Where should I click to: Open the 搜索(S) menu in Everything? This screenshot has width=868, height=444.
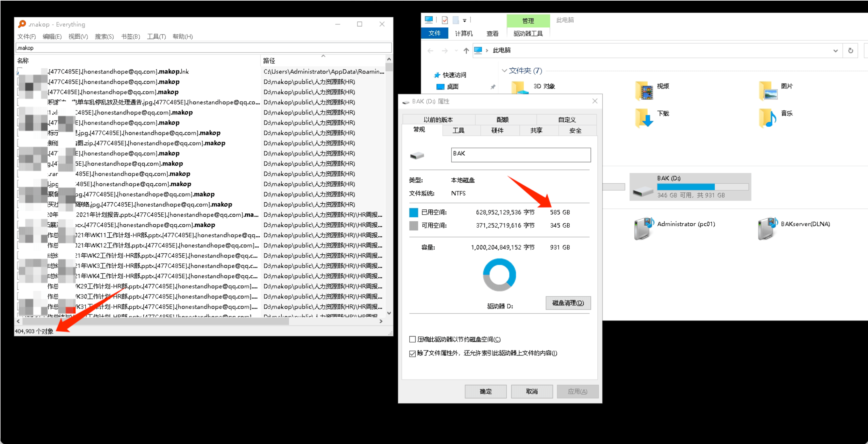[x=104, y=37]
